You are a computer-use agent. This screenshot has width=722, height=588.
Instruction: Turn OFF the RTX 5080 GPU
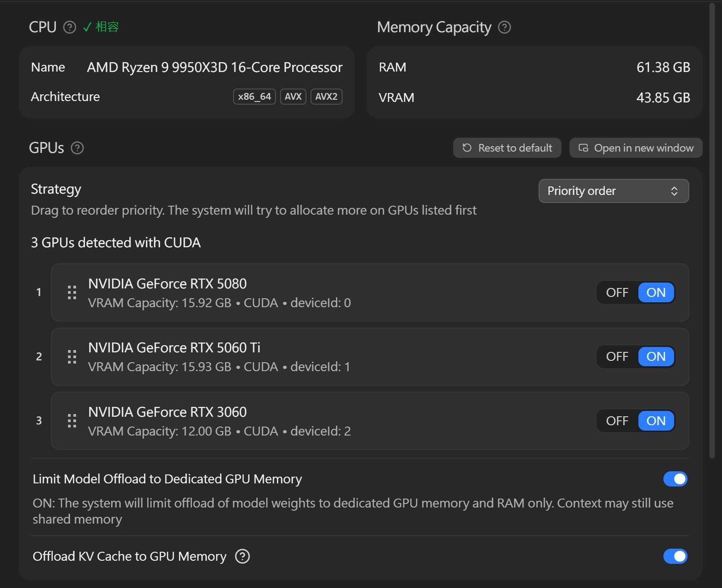tap(617, 292)
